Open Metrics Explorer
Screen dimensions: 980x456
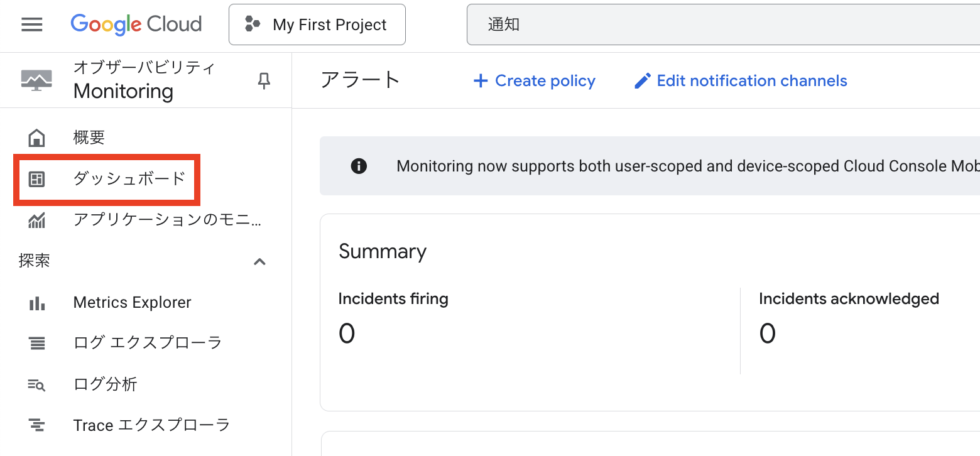132,303
